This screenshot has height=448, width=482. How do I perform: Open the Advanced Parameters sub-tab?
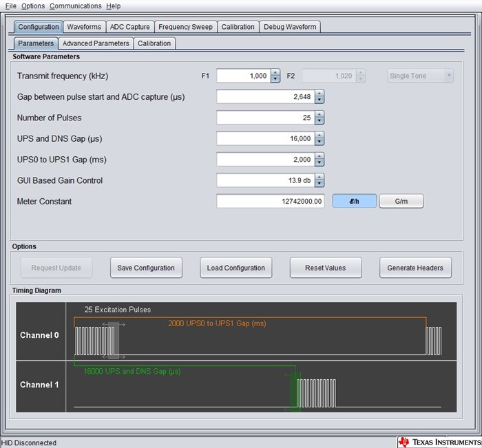tap(96, 43)
